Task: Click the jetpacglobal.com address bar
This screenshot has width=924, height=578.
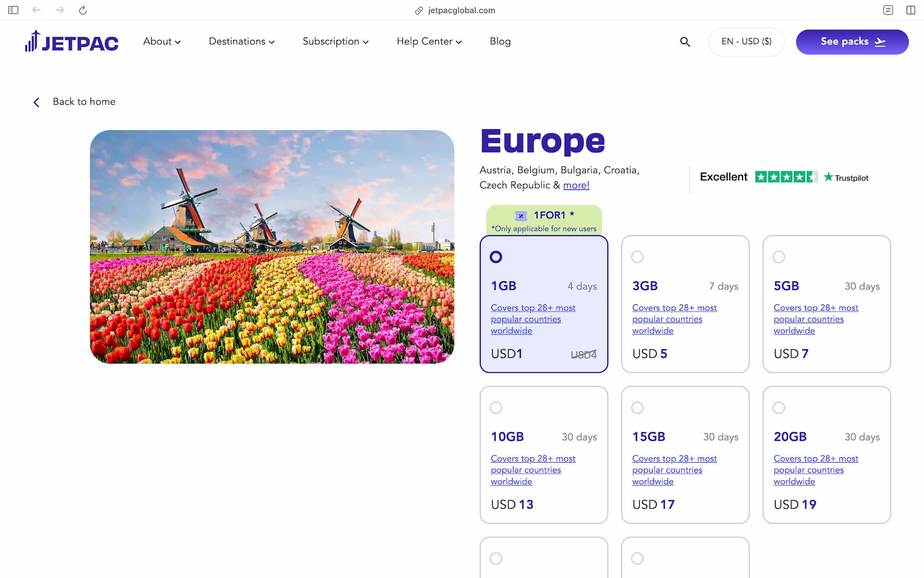Action: pyautogui.click(x=455, y=10)
